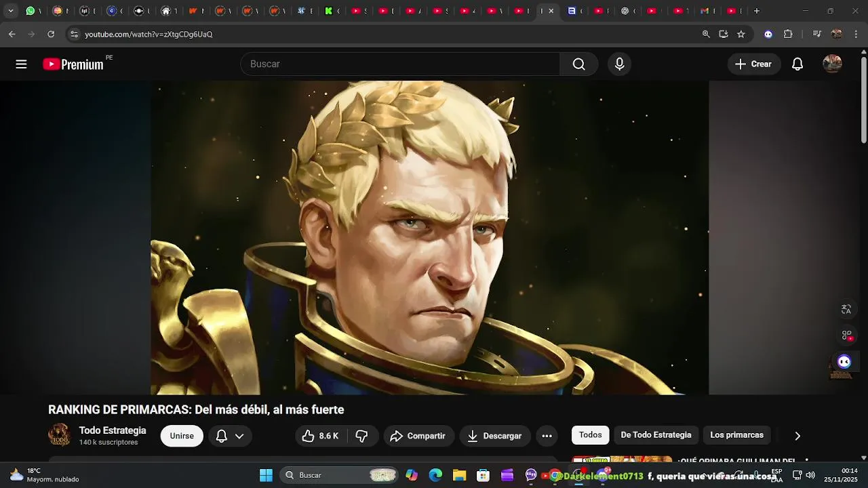This screenshot has height=488, width=868.
Task: Open Chrome three-dot menu
Action: (856, 34)
